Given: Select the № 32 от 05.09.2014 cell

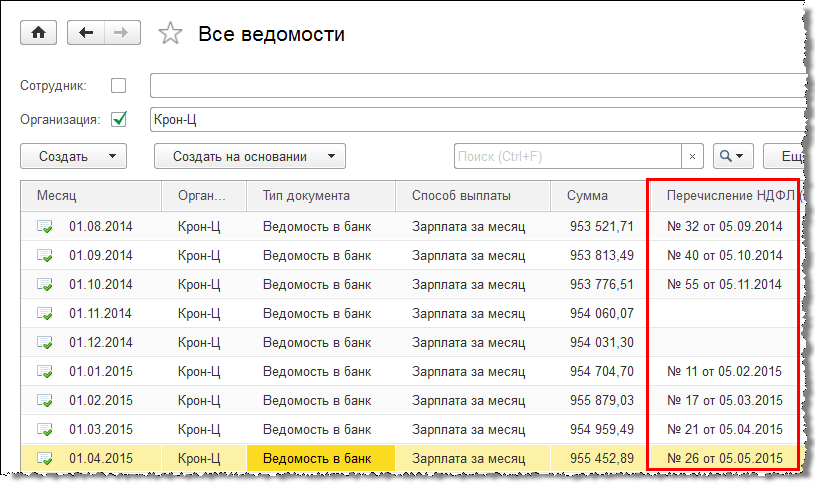Looking at the screenshot, I should coord(724,227).
